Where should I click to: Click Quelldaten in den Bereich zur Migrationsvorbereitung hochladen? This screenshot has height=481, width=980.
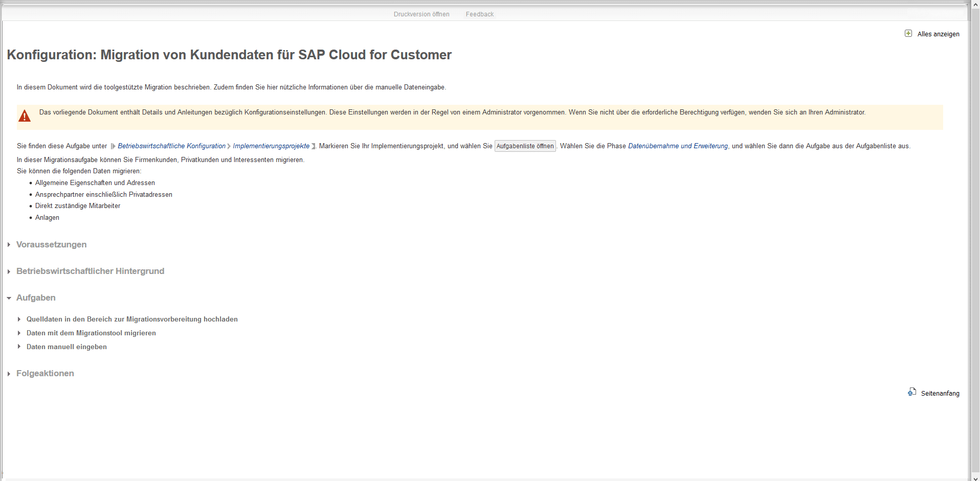(132, 319)
